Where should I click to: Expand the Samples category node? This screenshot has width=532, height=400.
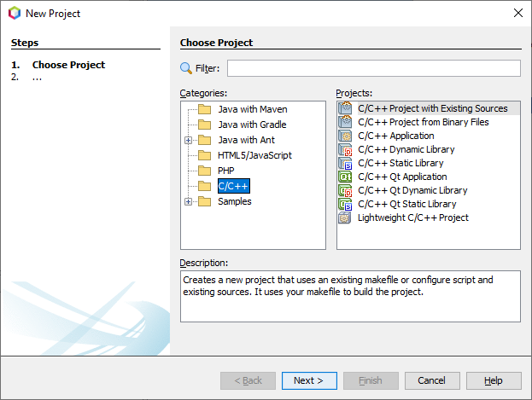tap(189, 201)
